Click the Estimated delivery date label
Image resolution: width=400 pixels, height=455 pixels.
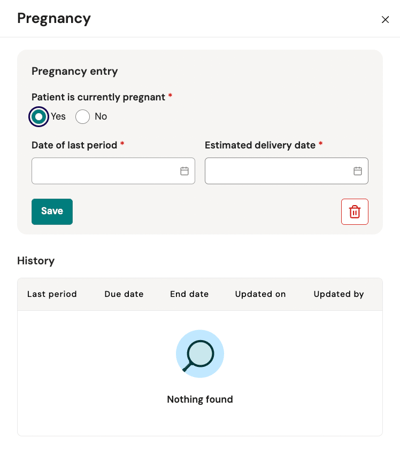coord(260,145)
